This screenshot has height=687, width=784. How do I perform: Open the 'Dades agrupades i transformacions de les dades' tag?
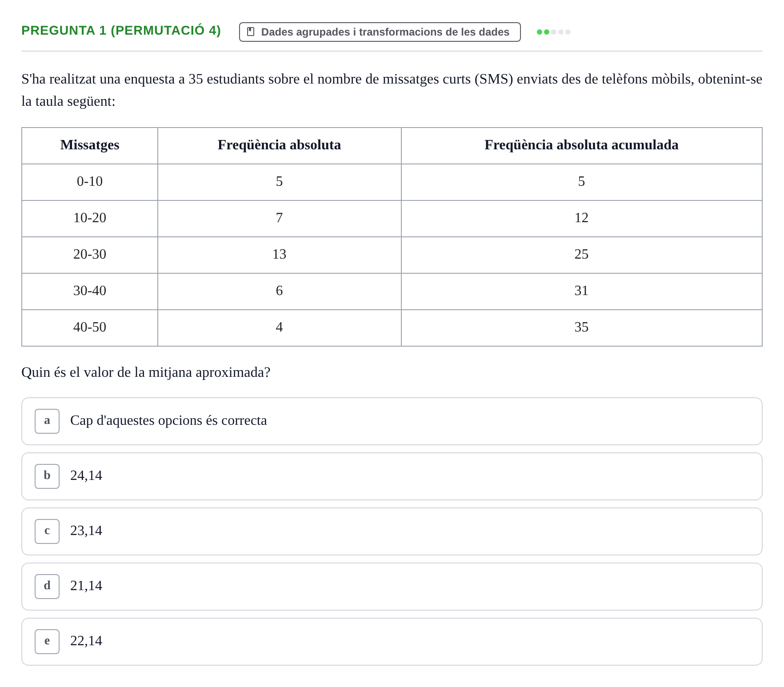click(x=380, y=32)
